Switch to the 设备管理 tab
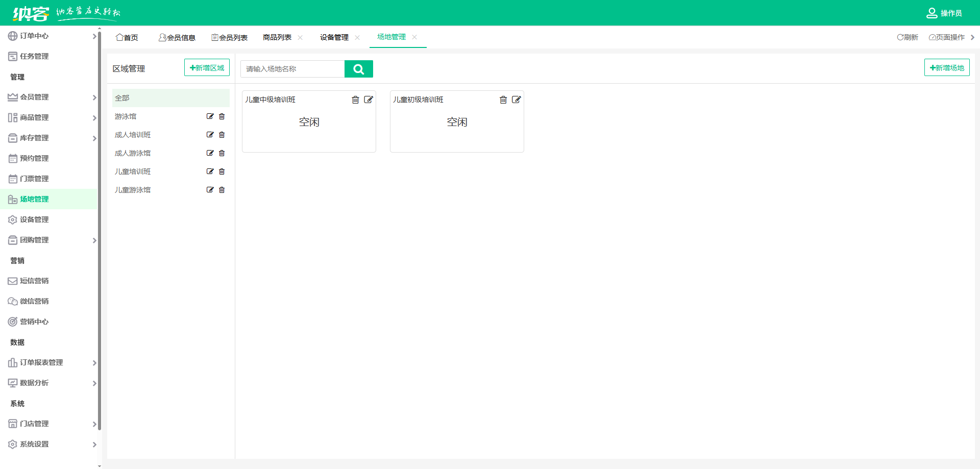 pos(334,37)
